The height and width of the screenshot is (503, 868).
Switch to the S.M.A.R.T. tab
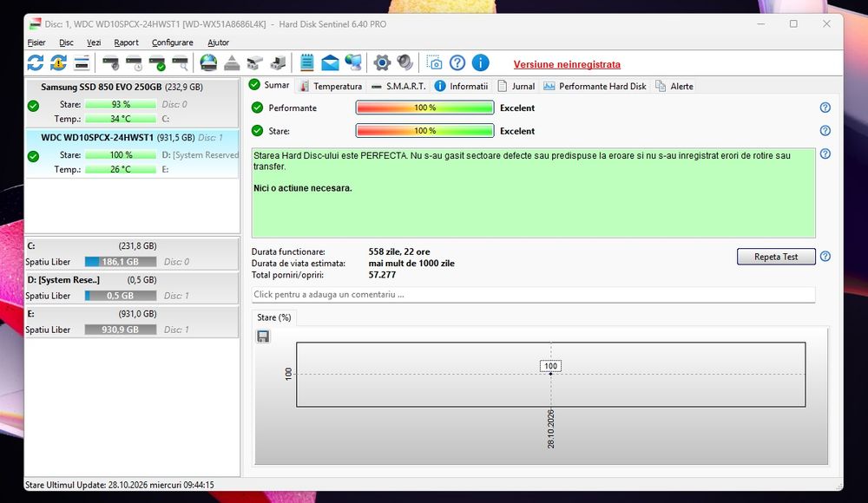coord(398,87)
